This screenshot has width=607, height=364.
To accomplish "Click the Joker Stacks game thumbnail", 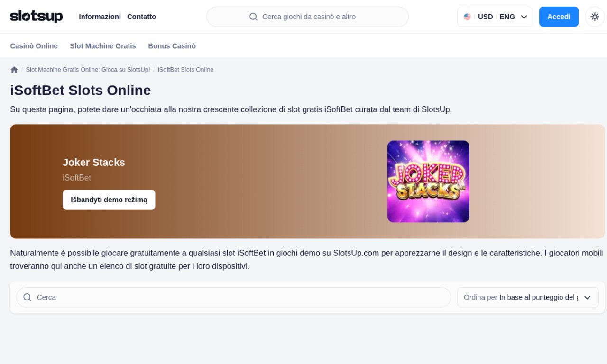I will (x=428, y=182).
